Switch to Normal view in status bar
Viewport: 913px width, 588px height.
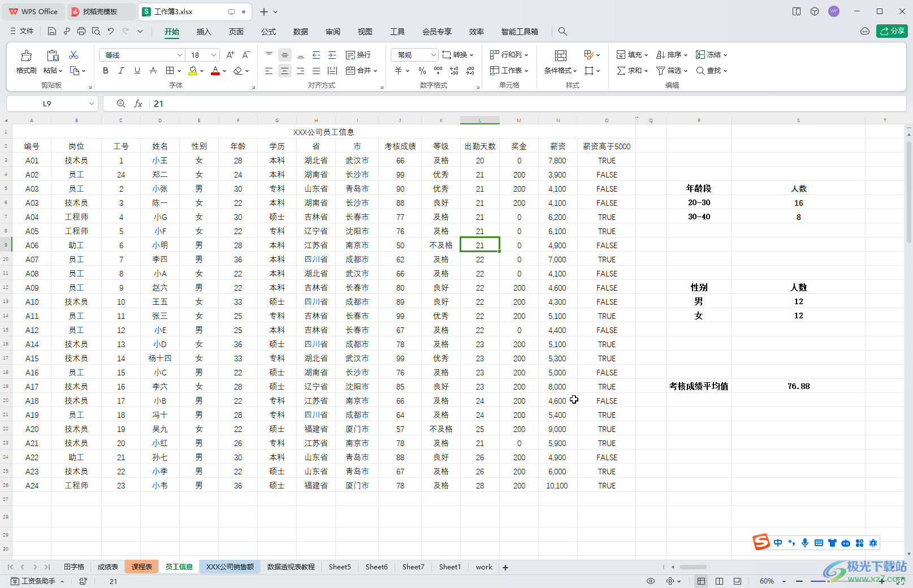[701, 581]
